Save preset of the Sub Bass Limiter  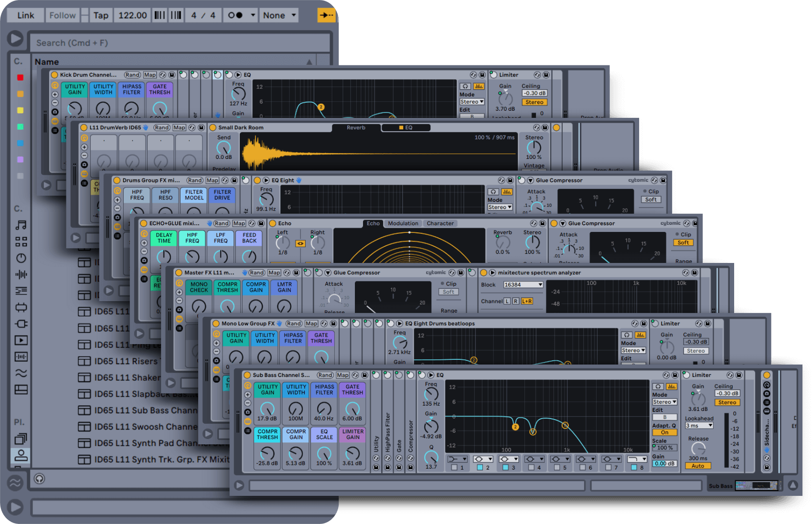coord(739,375)
